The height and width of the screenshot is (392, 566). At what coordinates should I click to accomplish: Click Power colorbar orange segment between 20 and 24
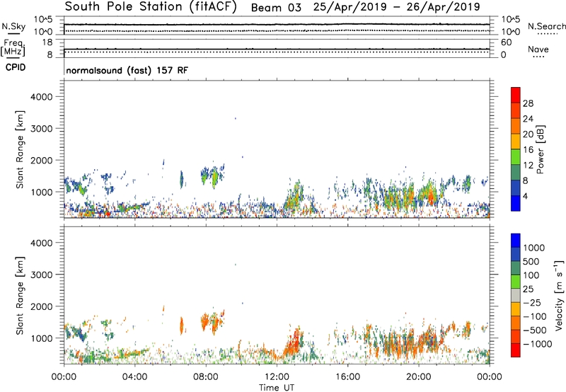pos(516,126)
